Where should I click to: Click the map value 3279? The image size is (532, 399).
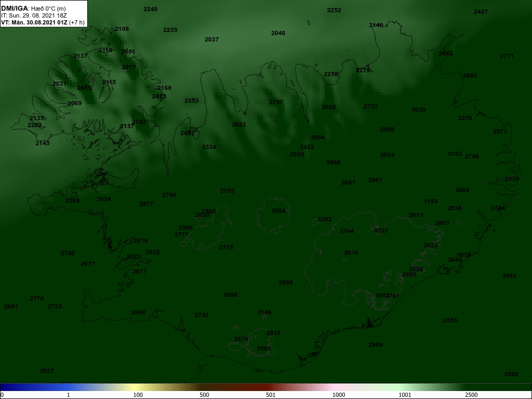click(465, 118)
